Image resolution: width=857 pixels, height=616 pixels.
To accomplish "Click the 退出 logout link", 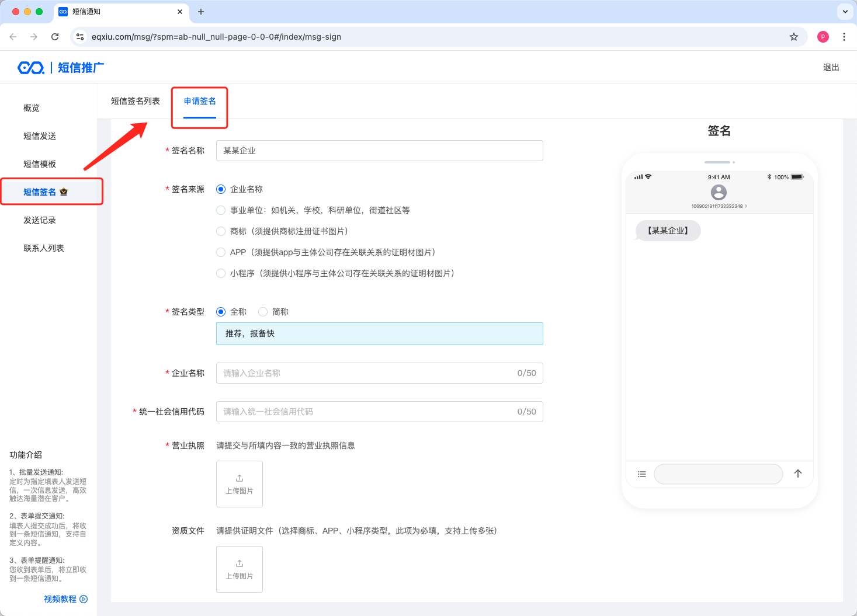I will pos(831,68).
